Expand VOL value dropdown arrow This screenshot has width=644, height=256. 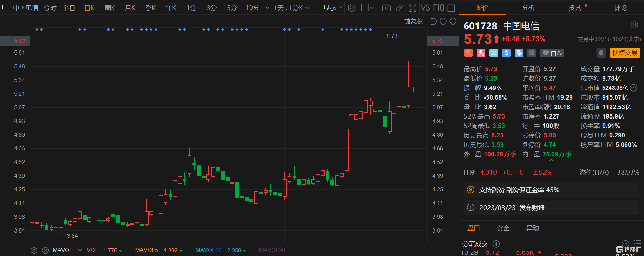[x=120, y=251]
